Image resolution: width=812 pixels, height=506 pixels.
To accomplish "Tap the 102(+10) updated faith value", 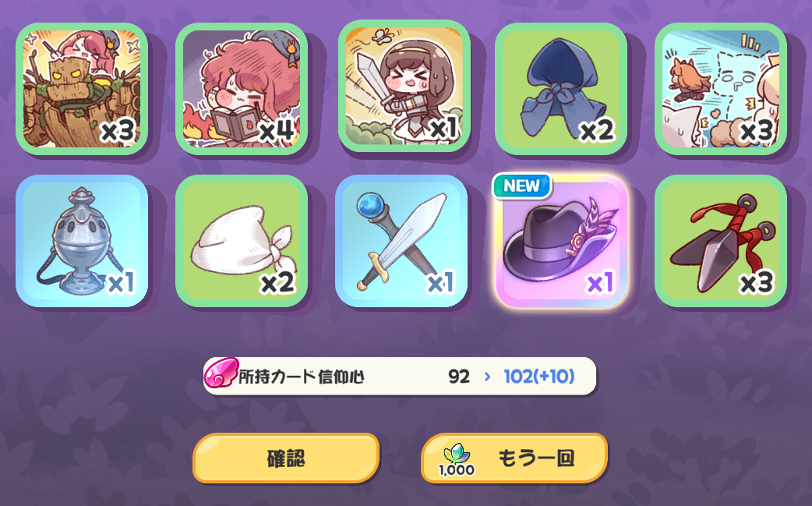I will [539, 376].
